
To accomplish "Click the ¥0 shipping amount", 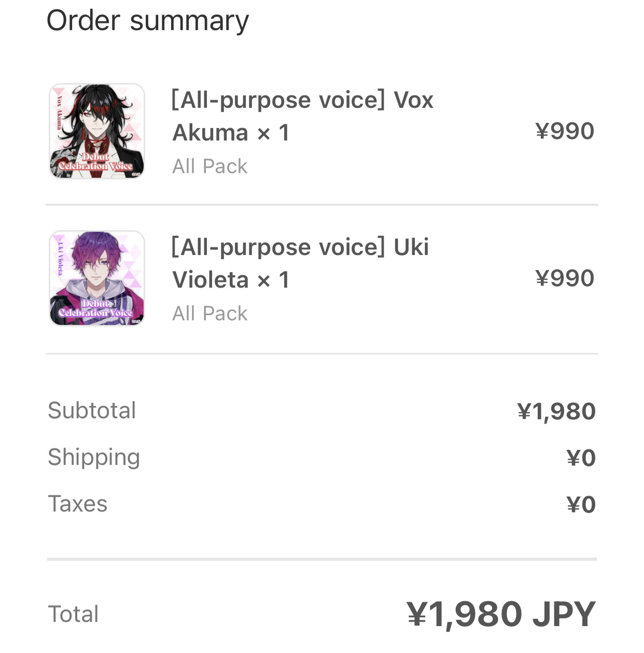I will tap(581, 458).
